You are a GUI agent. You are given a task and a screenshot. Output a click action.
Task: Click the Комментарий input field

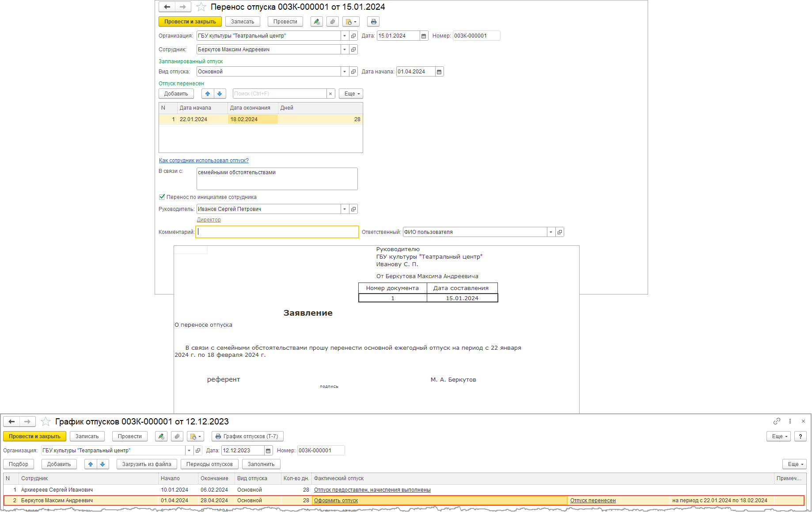click(x=277, y=232)
